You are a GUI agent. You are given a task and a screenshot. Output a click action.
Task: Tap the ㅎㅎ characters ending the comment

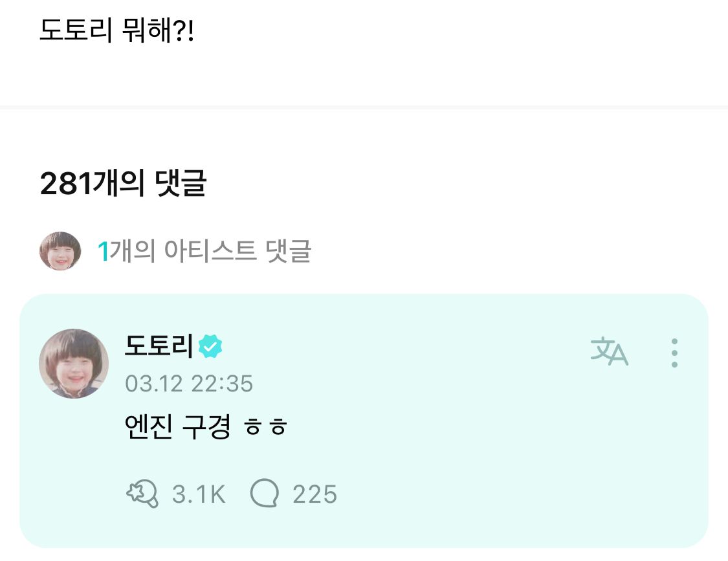265,428
